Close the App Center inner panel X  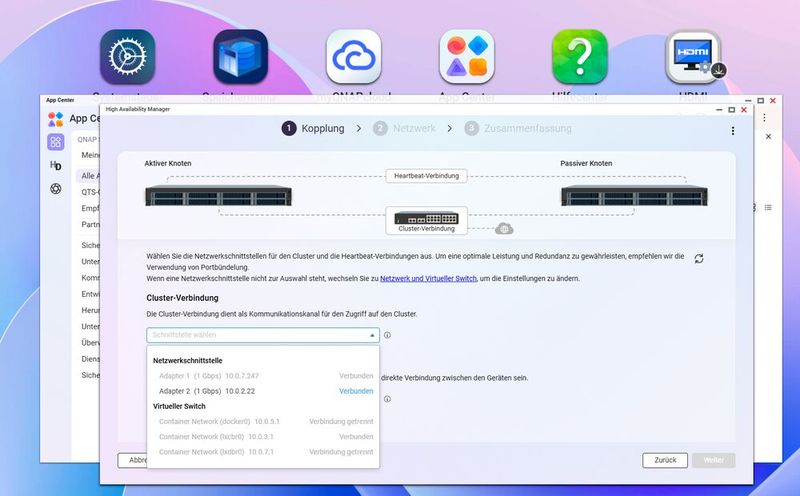pos(768,137)
